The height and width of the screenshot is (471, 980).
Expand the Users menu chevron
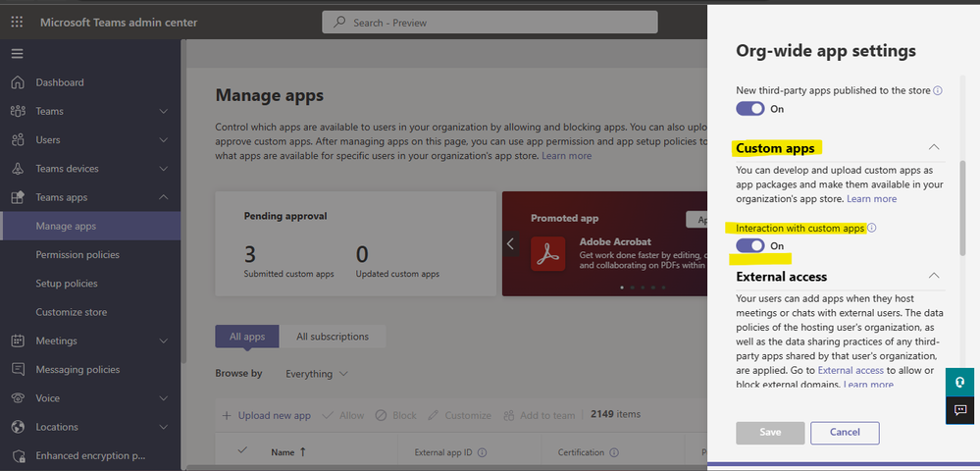164,140
